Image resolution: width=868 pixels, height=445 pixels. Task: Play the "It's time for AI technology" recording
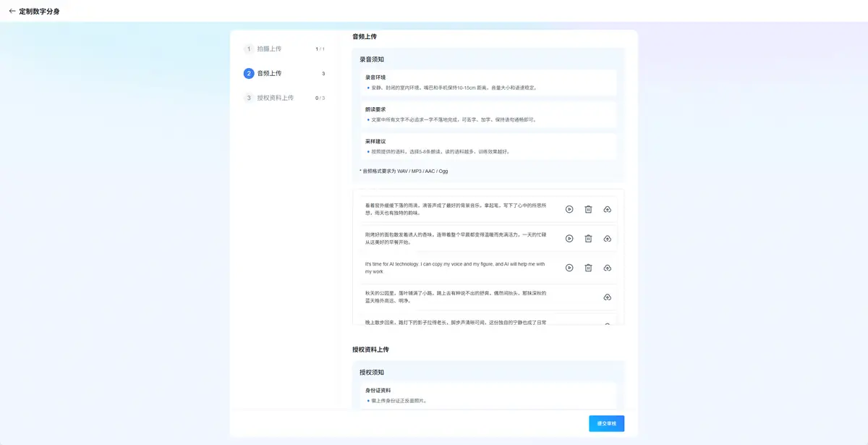pyautogui.click(x=569, y=268)
